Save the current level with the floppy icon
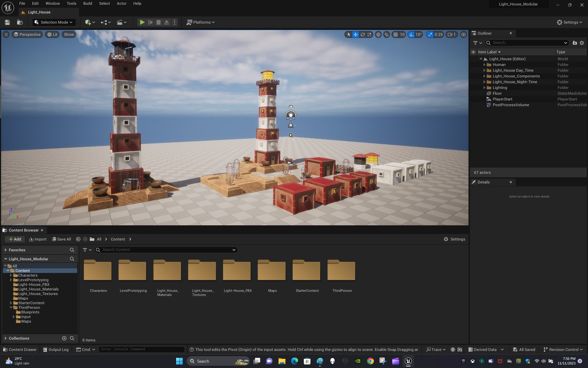This screenshot has width=588, height=368. click(7, 22)
